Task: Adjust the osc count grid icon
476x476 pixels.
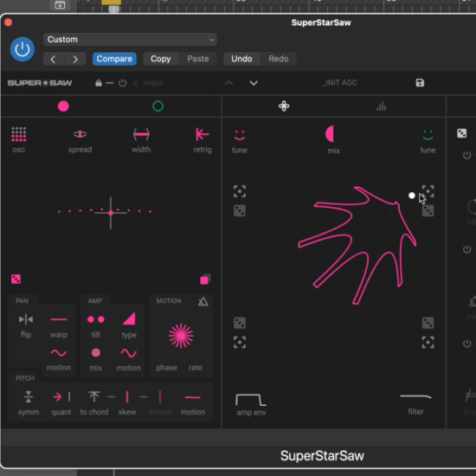Action: [19, 134]
